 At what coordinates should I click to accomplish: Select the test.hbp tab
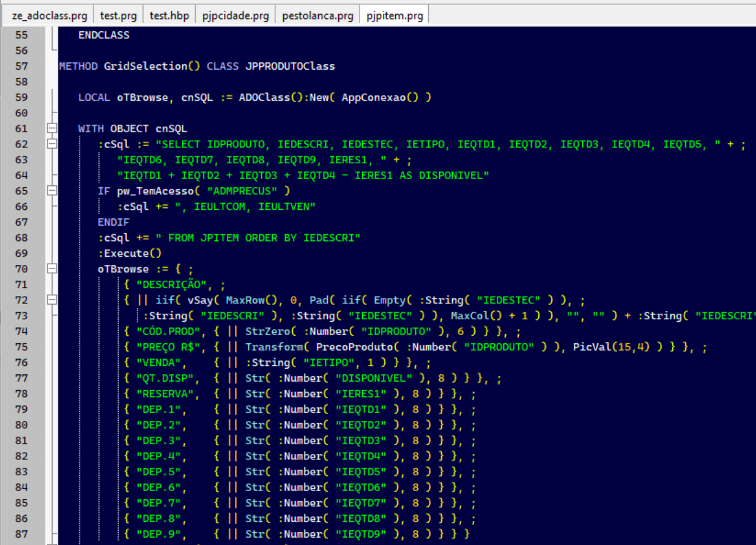click(x=169, y=16)
